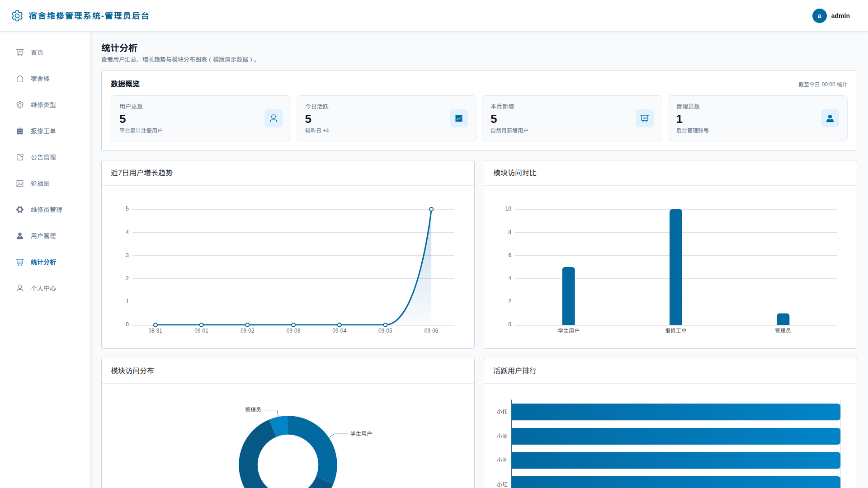Click the 用户总数 card user icon
Image resolution: width=868 pixels, height=488 pixels.
[x=274, y=118]
